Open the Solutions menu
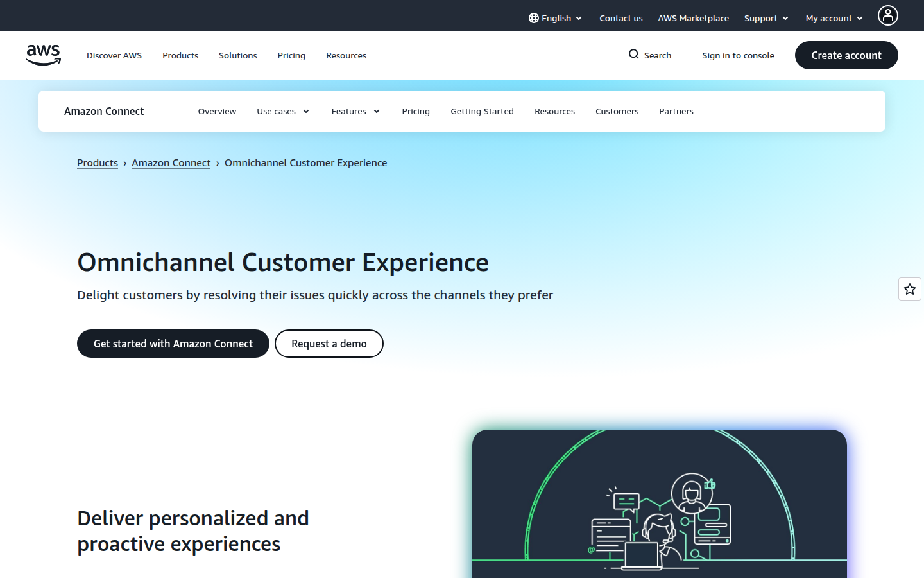Screen dimensions: 924x578 [237, 55]
